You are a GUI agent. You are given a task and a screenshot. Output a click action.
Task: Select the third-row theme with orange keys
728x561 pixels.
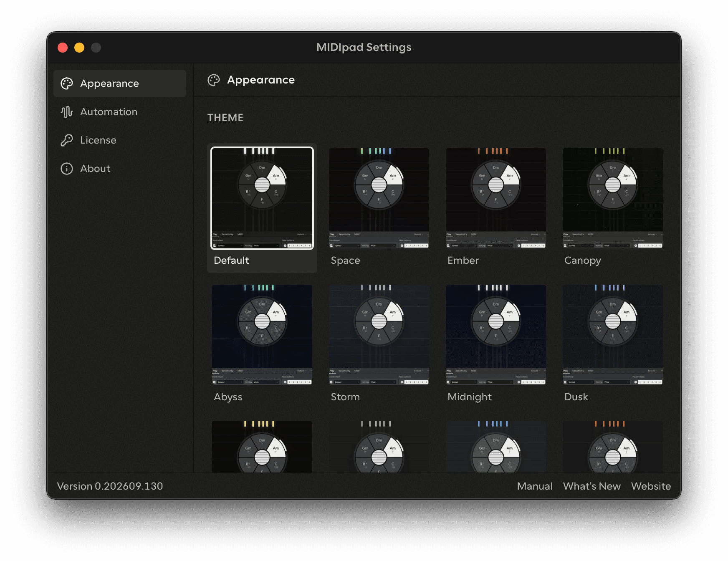click(613, 447)
